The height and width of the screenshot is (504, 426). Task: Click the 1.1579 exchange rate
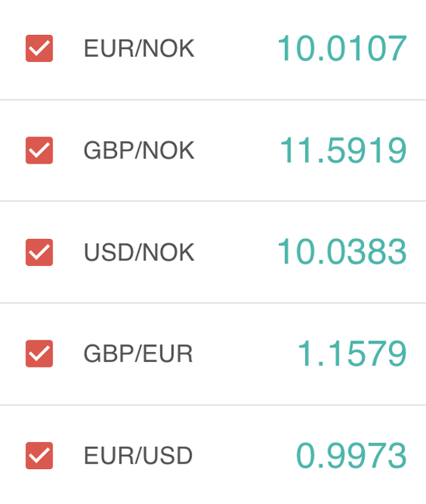pyautogui.click(x=352, y=354)
